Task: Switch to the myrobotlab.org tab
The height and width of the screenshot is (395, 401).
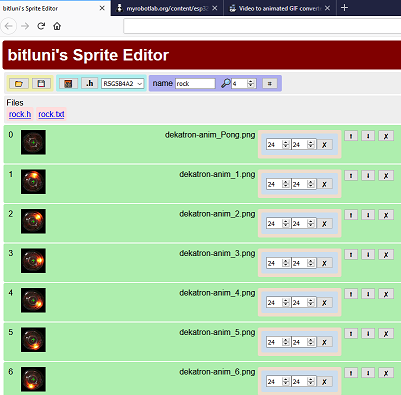Action: point(167,8)
